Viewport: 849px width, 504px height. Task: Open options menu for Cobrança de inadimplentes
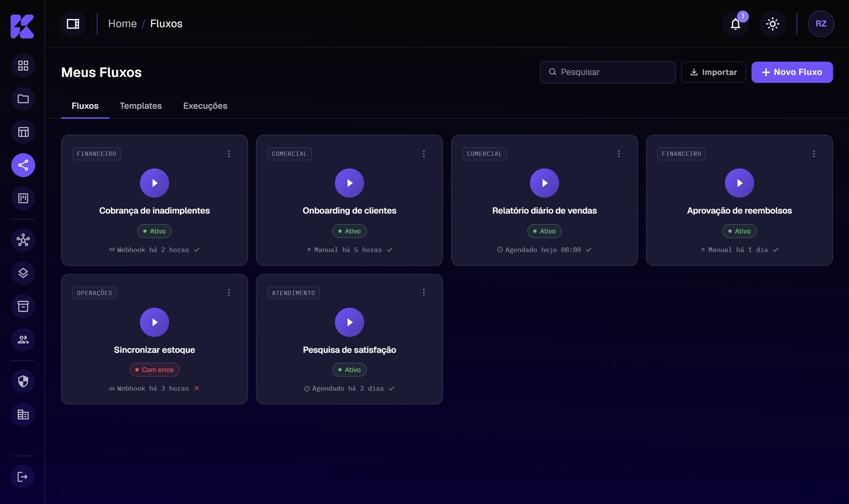(229, 154)
